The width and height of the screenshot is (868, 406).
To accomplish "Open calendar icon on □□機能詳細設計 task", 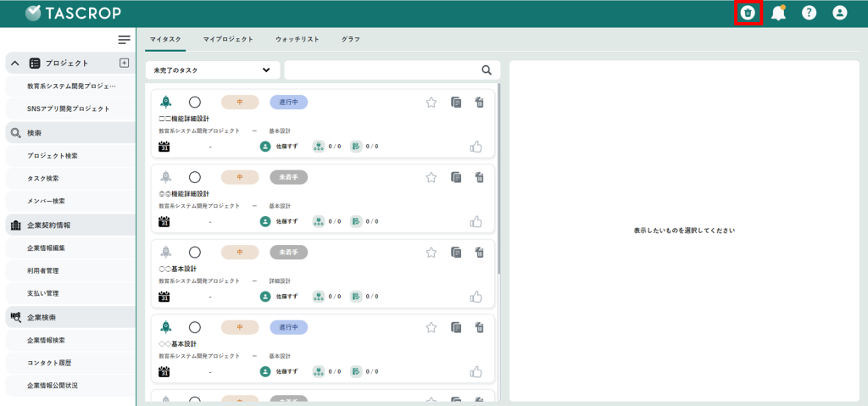I will tap(164, 147).
